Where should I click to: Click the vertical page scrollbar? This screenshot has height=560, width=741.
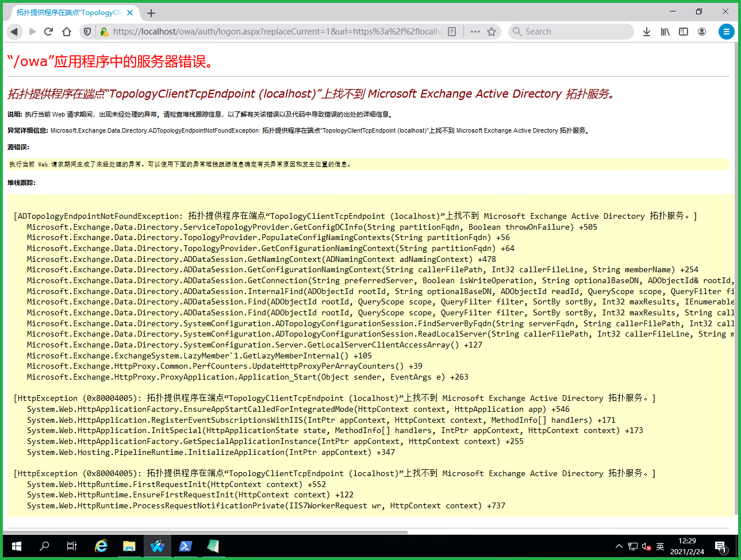pyautogui.click(x=736, y=280)
